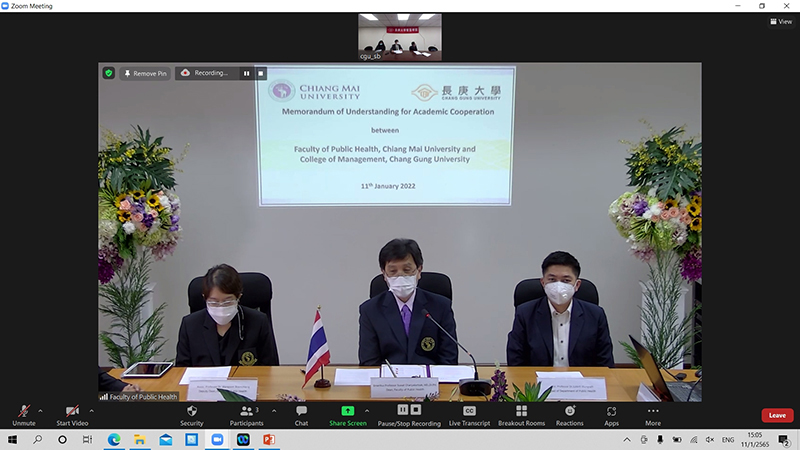
Task: Open the dark W app icon left of PowerPoint
Action: coord(243,439)
